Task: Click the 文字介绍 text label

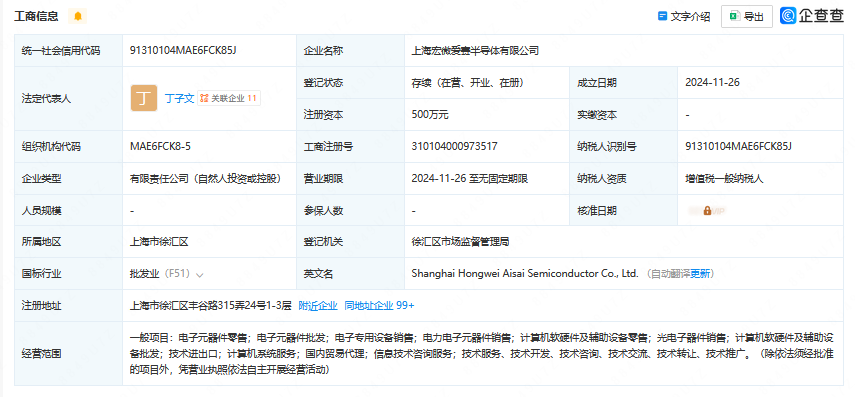Action: pyautogui.click(x=690, y=16)
